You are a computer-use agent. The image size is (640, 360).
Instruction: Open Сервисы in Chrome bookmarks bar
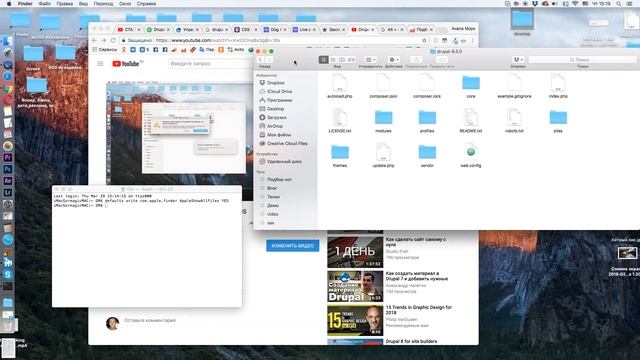[x=104, y=49]
